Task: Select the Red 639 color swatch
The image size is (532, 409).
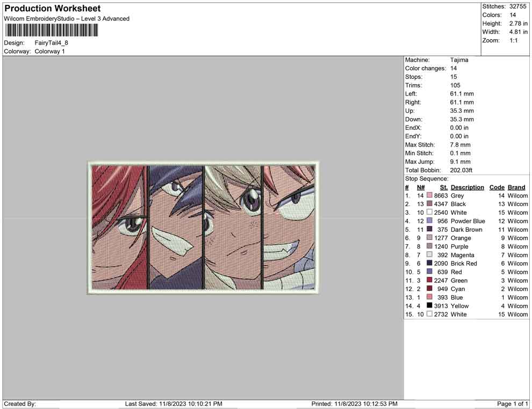Action: [x=429, y=272]
